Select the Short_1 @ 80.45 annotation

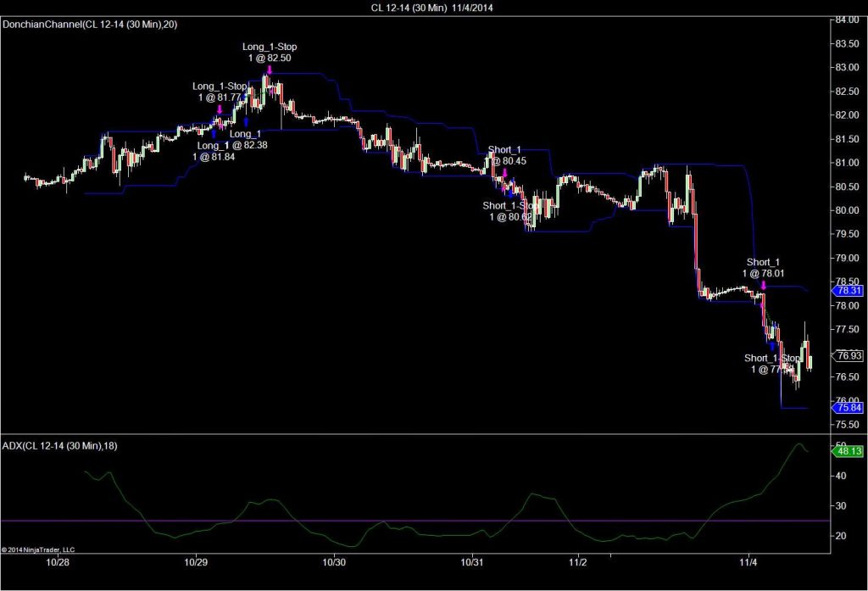tap(507, 156)
